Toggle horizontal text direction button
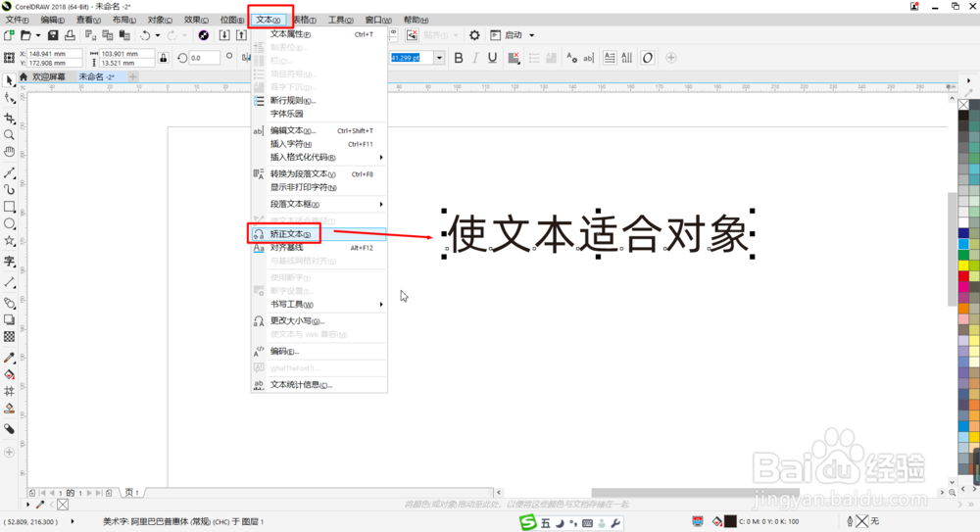980x532 pixels. click(610, 58)
